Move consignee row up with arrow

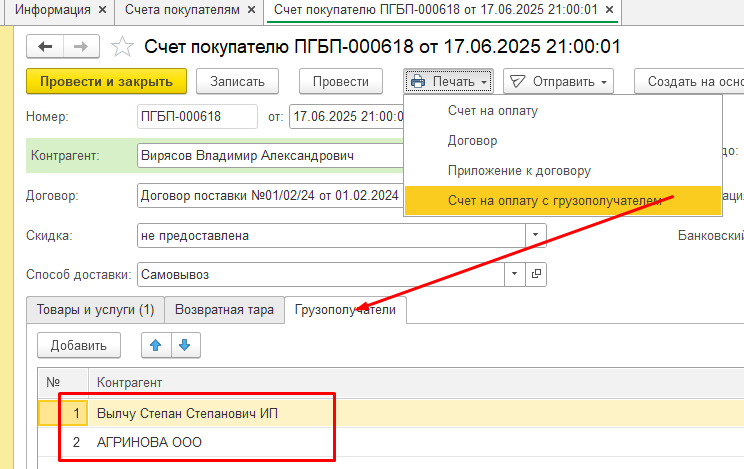(155, 346)
